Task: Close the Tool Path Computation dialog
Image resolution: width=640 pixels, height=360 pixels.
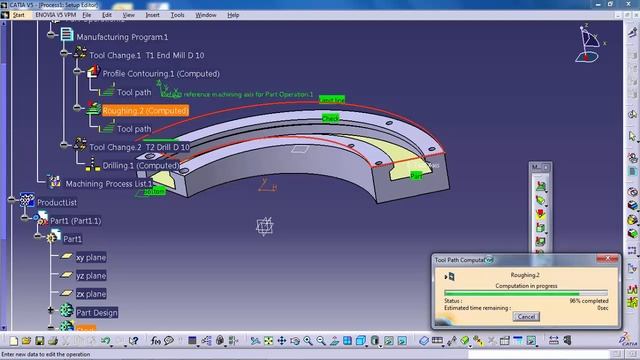Action: coord(607,259)
